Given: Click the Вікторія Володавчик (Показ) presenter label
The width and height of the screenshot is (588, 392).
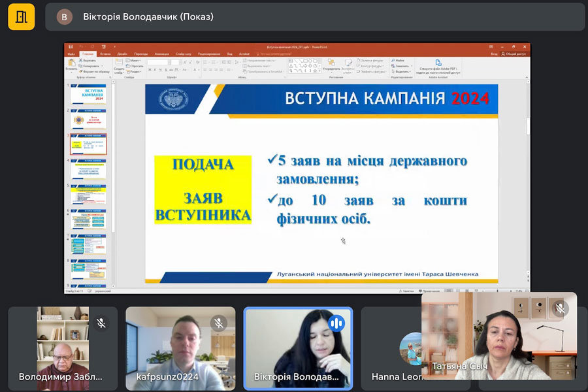Looking at the screenshot, I should point(148,17).
